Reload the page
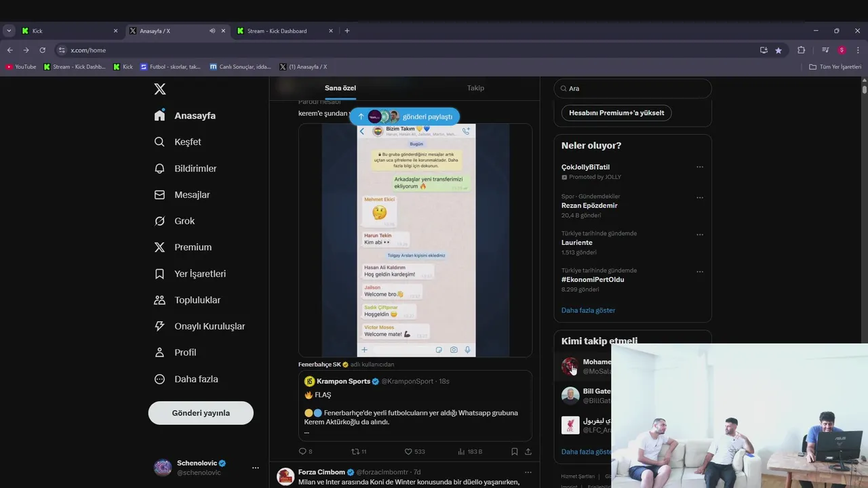The height and width of the screenshot is (488, 868). [42, 50]
